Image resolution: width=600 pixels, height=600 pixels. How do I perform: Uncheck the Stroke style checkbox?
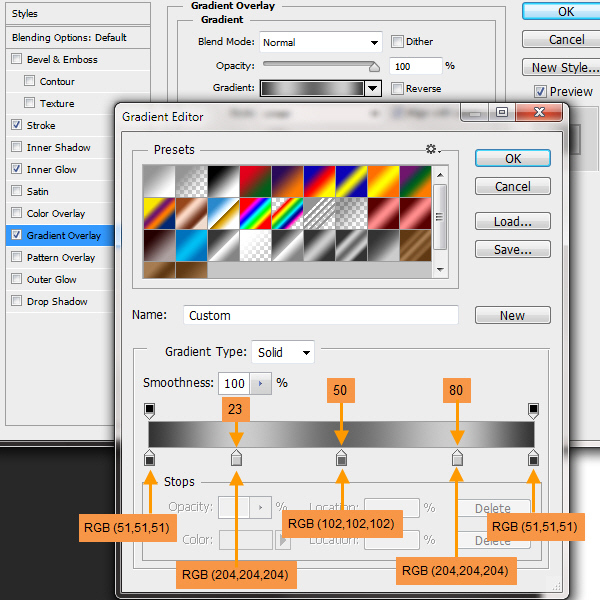[16, 125]
